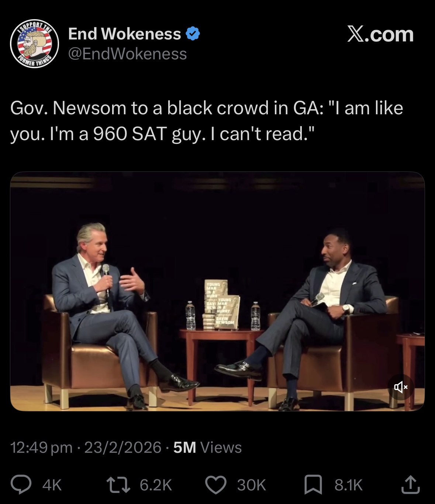435x504 pixels.
Task: Click the reply speech bubble icon
Action: [21, 485]
